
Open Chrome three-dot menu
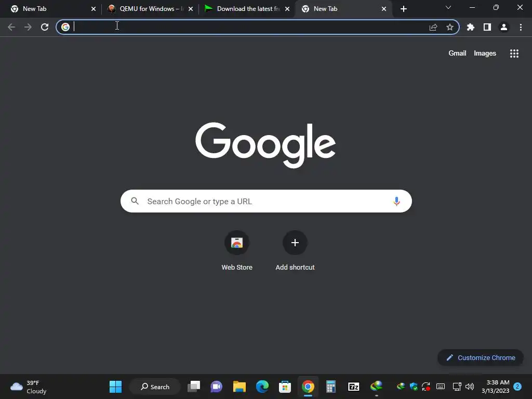(x=521, y=27)
